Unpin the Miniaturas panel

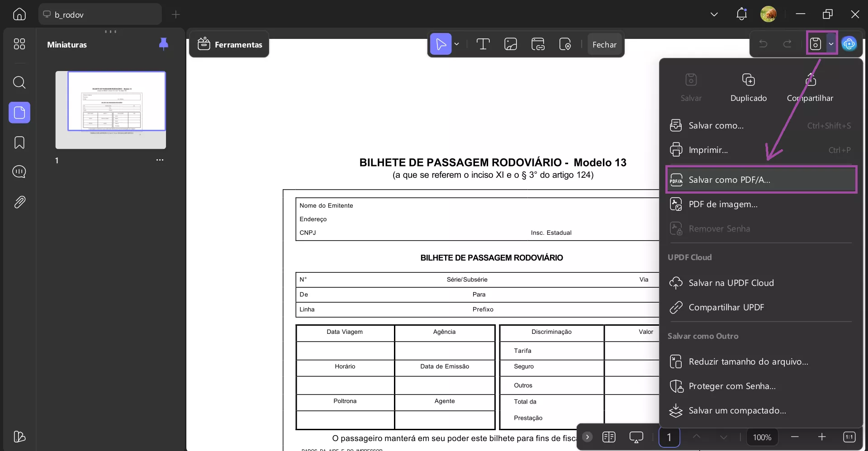click(163, 44)
